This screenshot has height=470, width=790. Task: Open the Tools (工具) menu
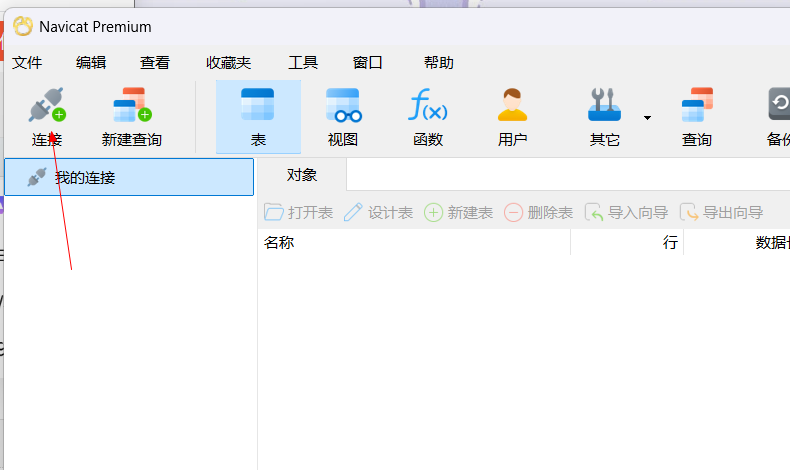tap(303, 62)
